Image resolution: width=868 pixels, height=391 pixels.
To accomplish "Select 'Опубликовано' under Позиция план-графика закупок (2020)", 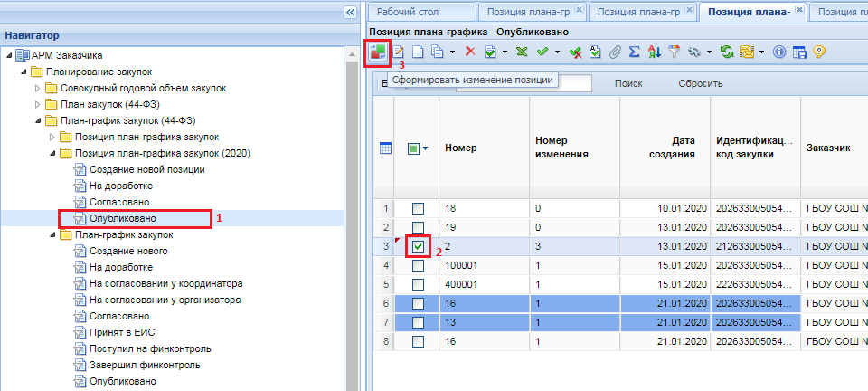I will (122, 218).
